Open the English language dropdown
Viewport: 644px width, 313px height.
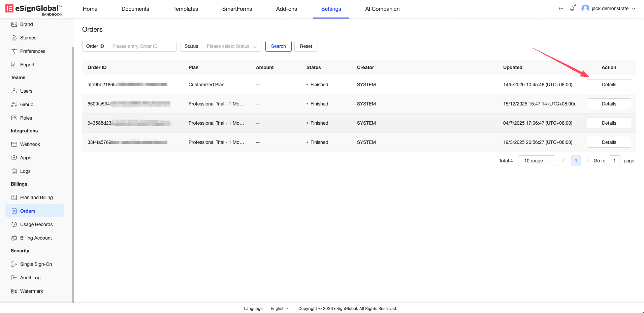(280, 309)
